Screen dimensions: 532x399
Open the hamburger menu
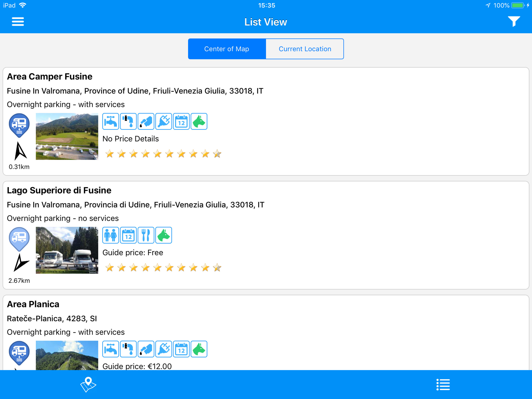(x=18, y=22)
